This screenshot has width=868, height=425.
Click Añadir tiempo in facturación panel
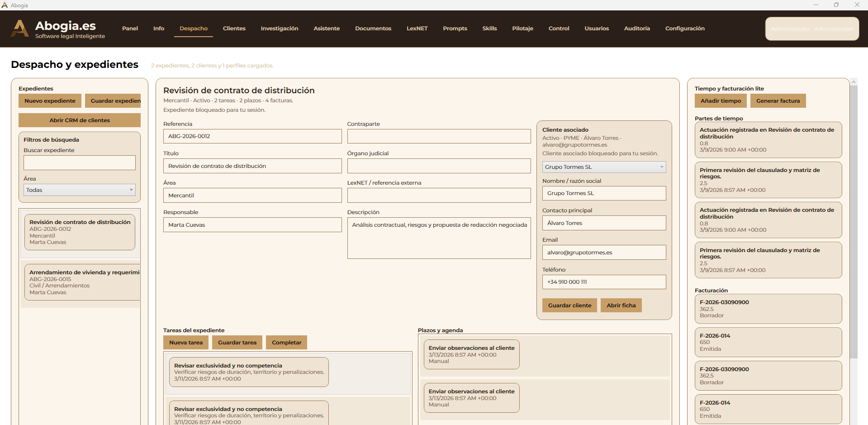tap(720, 100)
